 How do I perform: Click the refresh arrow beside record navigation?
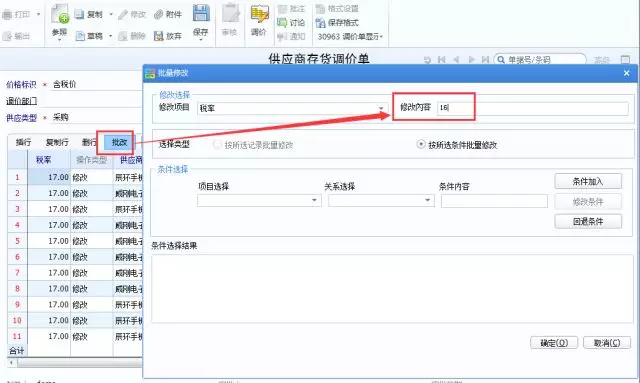427,60
